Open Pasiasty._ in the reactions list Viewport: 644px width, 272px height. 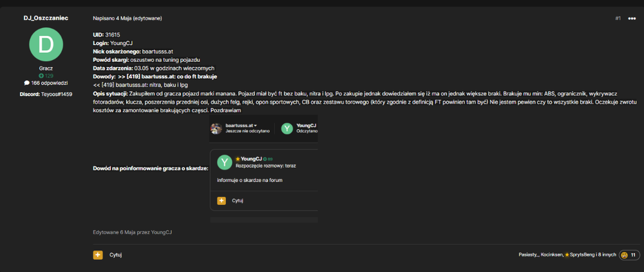(x=528, y=255)
